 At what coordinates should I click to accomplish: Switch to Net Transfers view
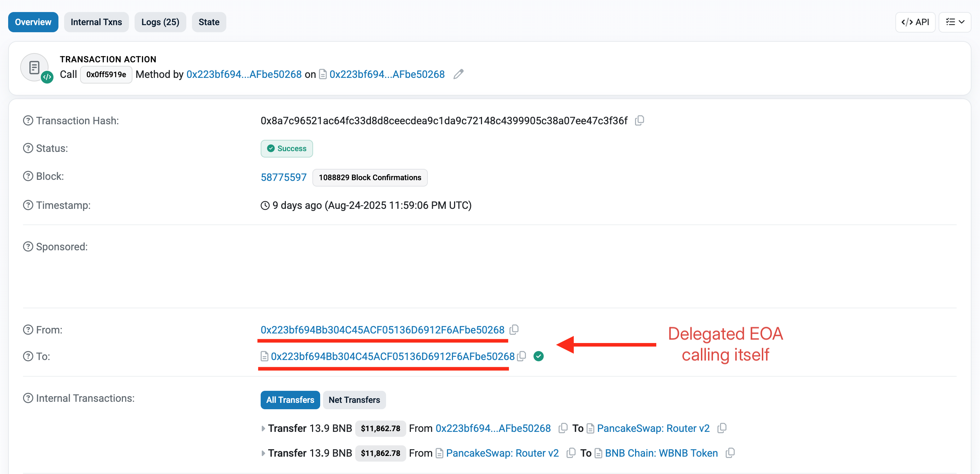[354, 400]
